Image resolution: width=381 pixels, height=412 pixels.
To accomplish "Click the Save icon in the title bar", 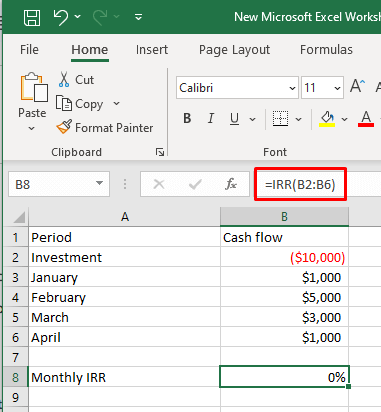I will click(x=32, y=17).
